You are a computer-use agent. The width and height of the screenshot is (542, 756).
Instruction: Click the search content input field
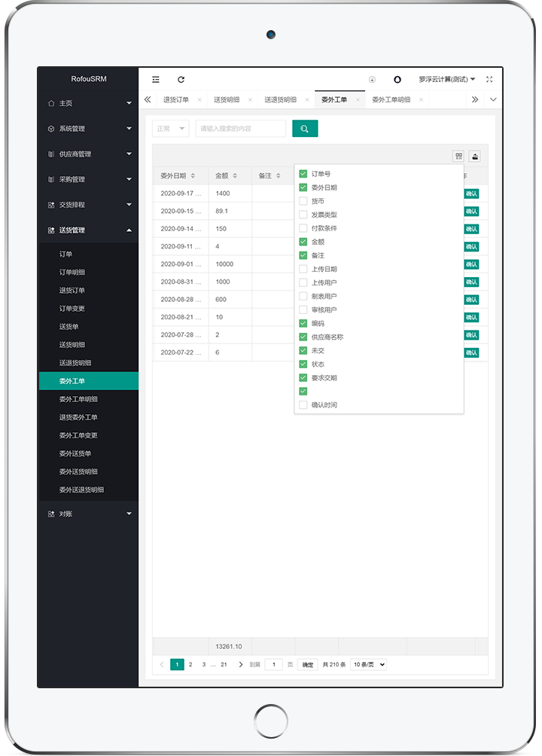coord(240,129)
